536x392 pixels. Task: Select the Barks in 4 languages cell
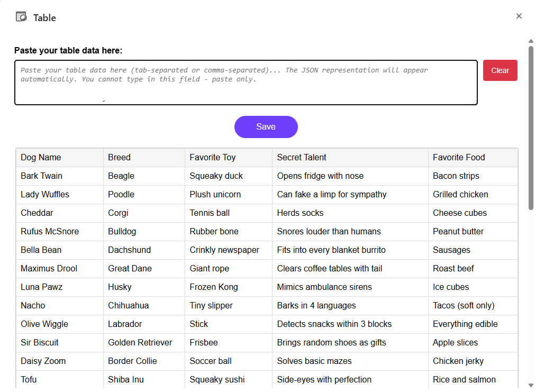[316, 305]
